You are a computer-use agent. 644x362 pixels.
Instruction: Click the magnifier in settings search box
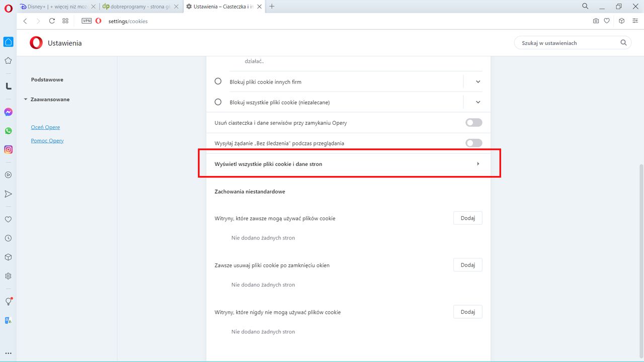623,43
